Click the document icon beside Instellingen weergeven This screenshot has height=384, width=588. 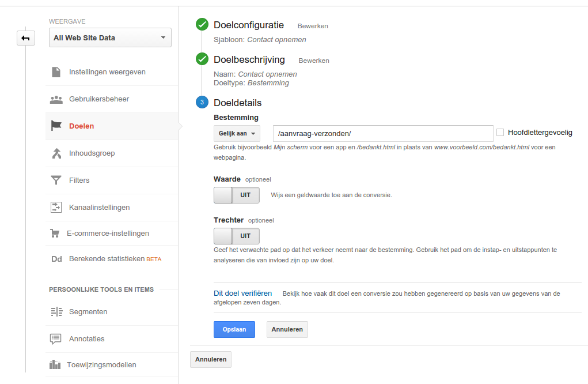56,71
